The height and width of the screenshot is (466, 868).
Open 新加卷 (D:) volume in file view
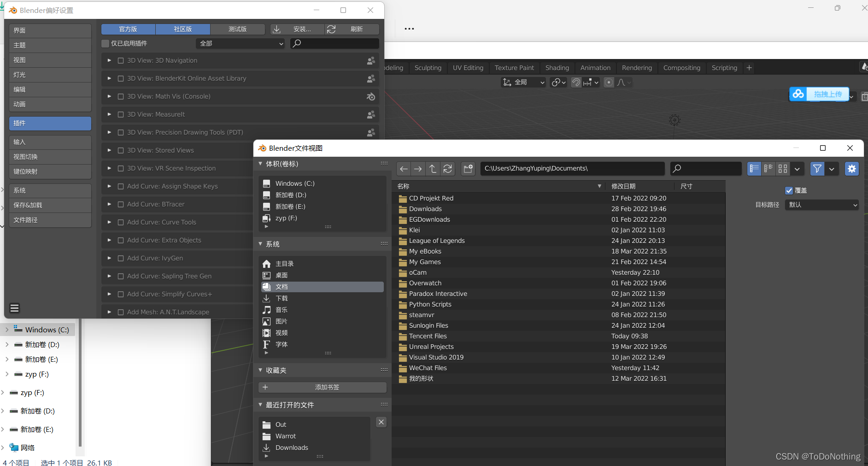click(x=323, y=195)
